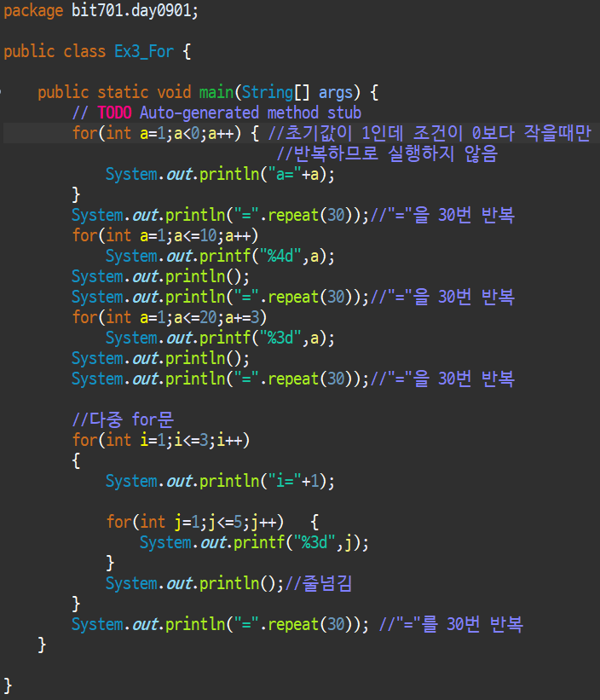Click the 'public class' keywords
The image size is (600, 700).
(55, 51)
